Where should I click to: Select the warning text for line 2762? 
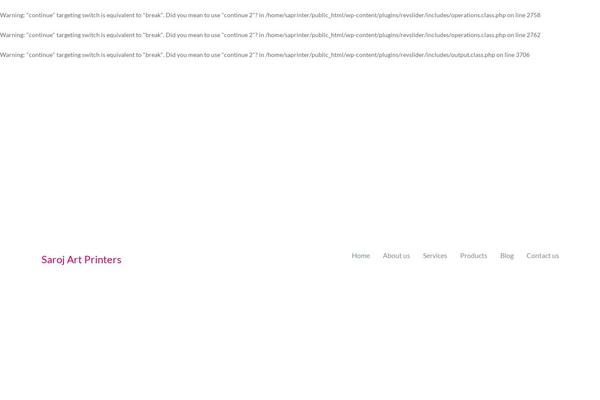[x=270, y=35]
